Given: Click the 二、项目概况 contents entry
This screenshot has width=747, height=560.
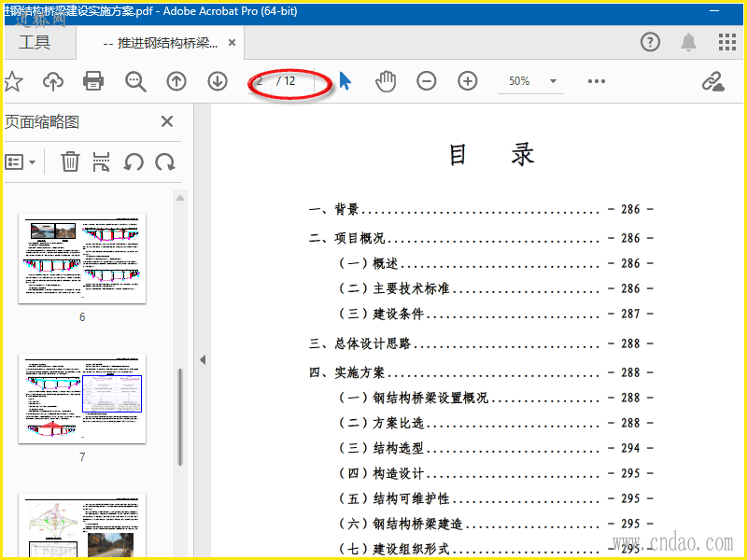Looking at the screenshot, I should [x=481, y=238].
